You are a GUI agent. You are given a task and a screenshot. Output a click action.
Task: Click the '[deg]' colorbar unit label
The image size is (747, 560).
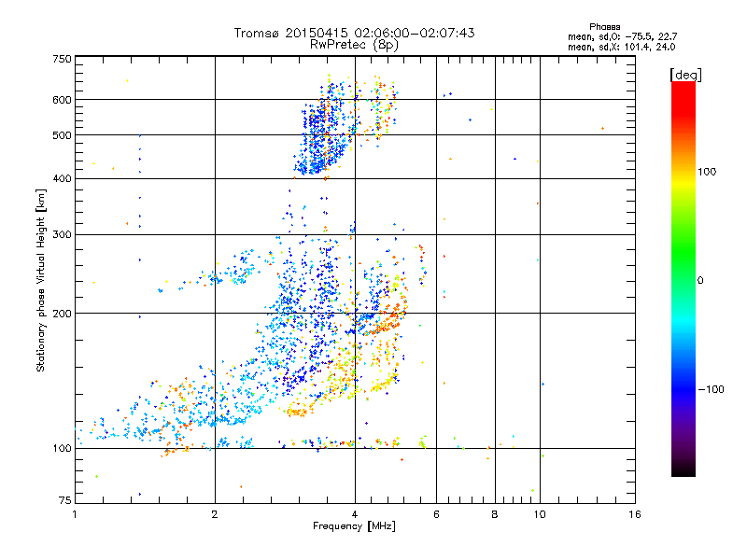point(685,75)
